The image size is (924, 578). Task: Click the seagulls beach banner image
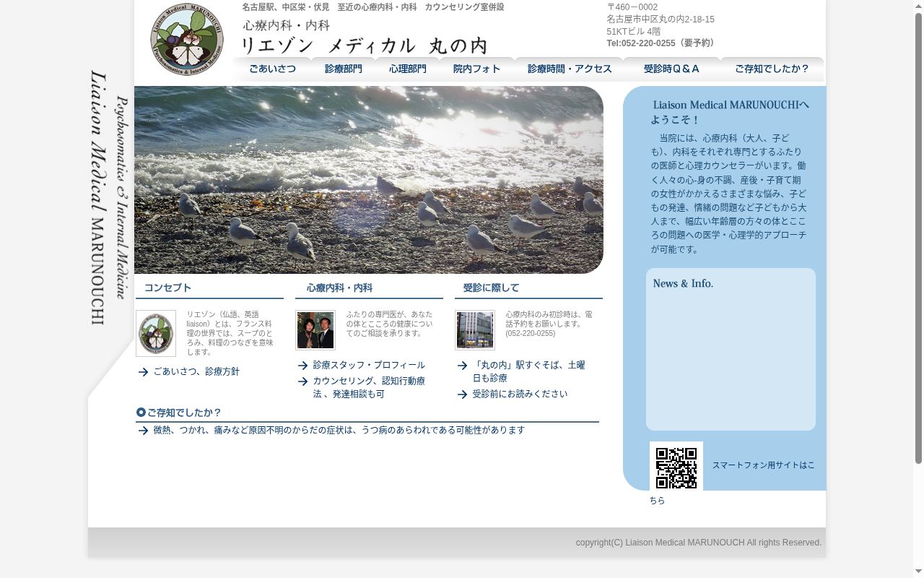(x=369, y=180)
